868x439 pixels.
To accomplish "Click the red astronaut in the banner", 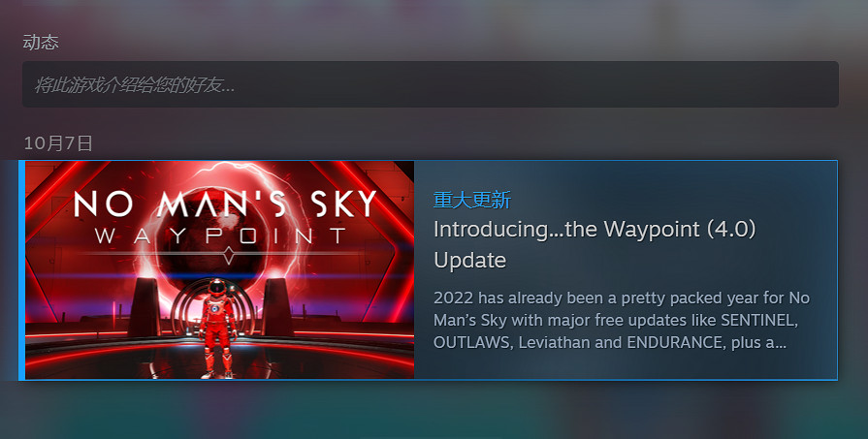I will tap(217, 329).
